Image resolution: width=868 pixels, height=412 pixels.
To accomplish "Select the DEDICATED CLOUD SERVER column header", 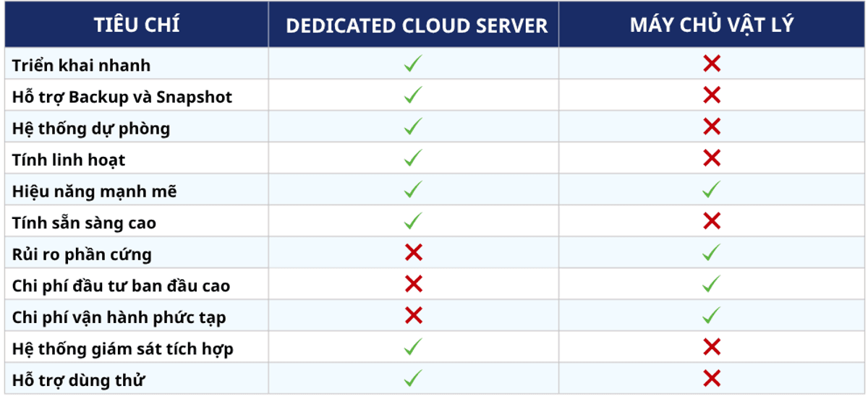I will pyautogui.click(x=417, y=26).
